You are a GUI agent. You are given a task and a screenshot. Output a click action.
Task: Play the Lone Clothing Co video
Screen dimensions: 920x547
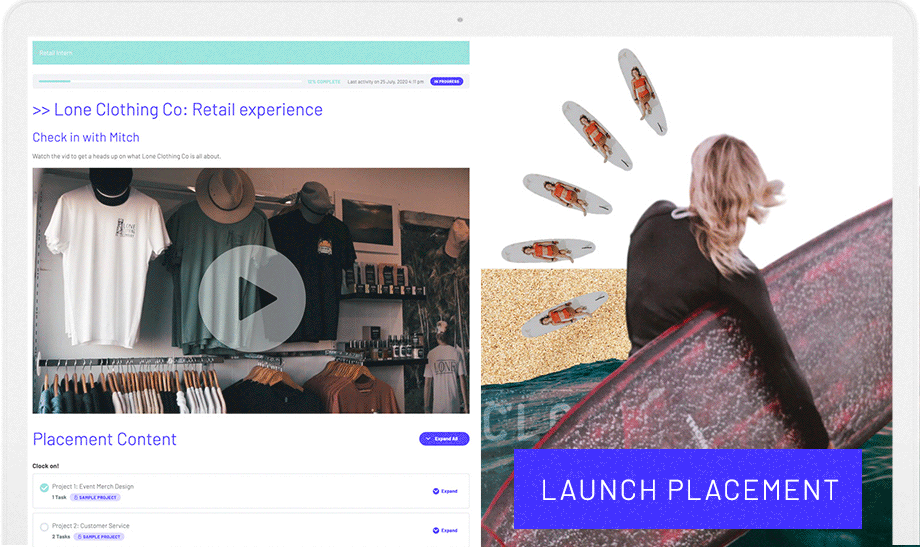[252, 298]
